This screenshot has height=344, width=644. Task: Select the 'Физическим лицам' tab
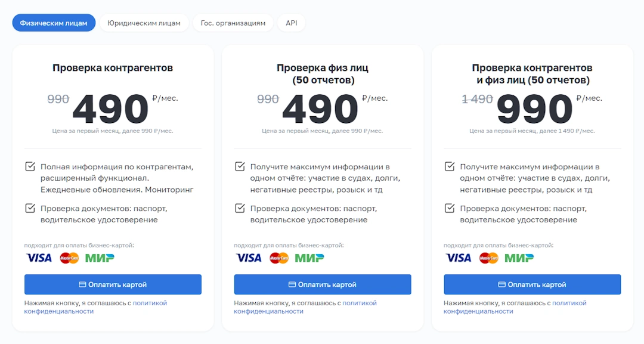coord(54,23)
